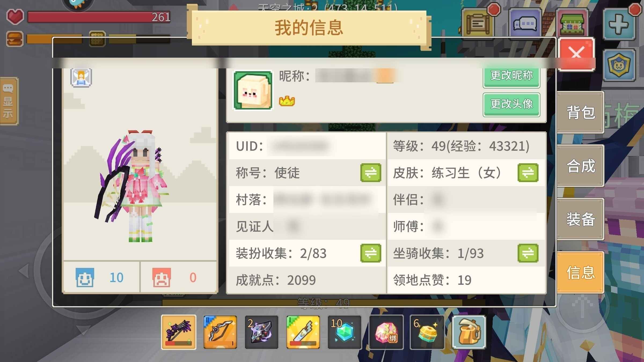This screenshot has width=644, height=362.
Task: Switch to the 背包 tab
Action: [x=580, y=112]
